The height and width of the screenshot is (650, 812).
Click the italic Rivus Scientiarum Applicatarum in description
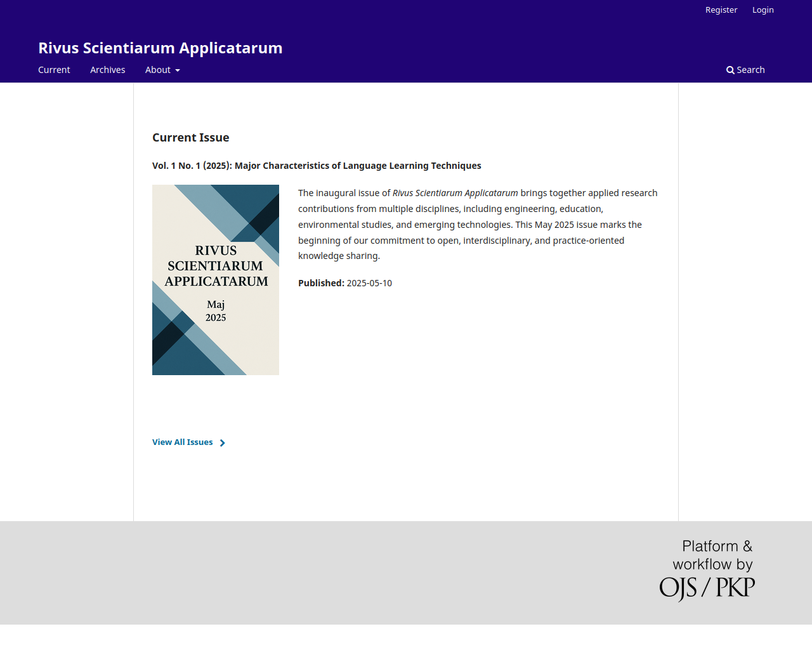455,193
